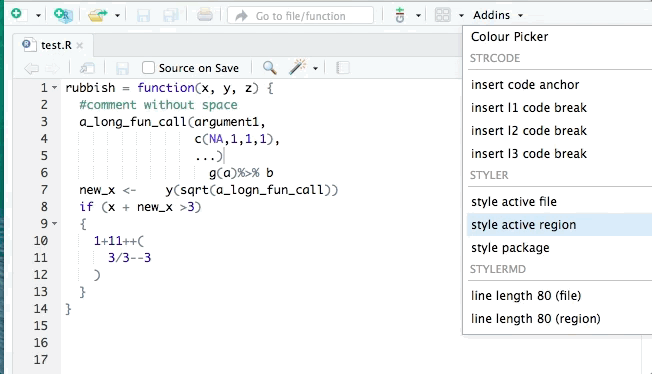This screenshot has height=374, width=652.
Task: Click the print icon in main toolbar
Action: 205,15
